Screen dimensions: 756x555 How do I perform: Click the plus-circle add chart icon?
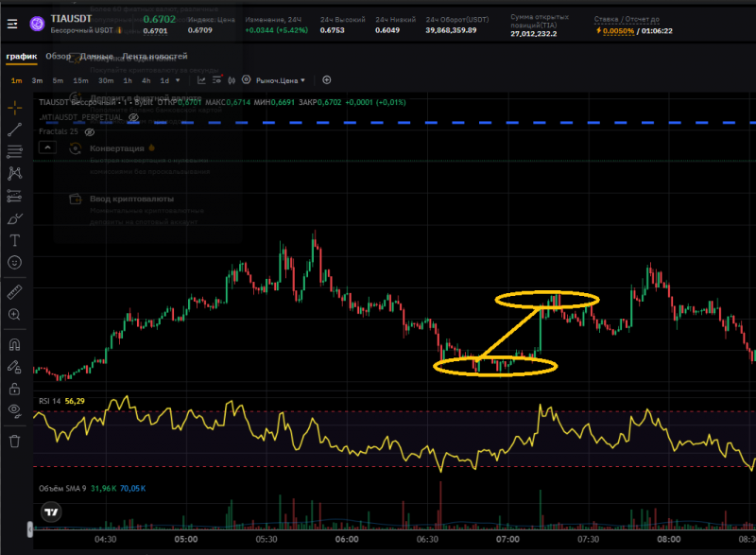tap(326, 80)
